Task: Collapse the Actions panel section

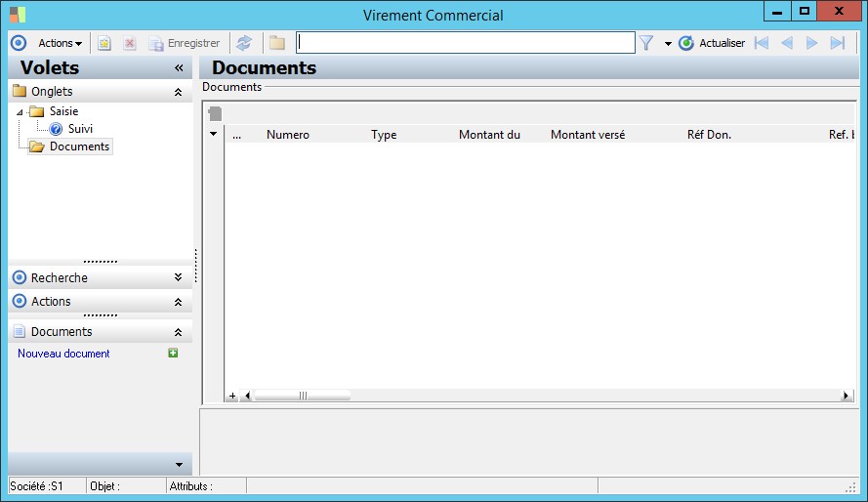Action: coord(179,302)
